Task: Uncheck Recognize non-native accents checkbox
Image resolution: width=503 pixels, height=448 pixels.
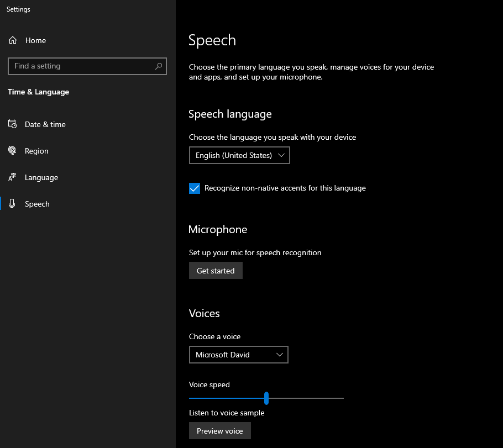Action: tap(195, 188)
